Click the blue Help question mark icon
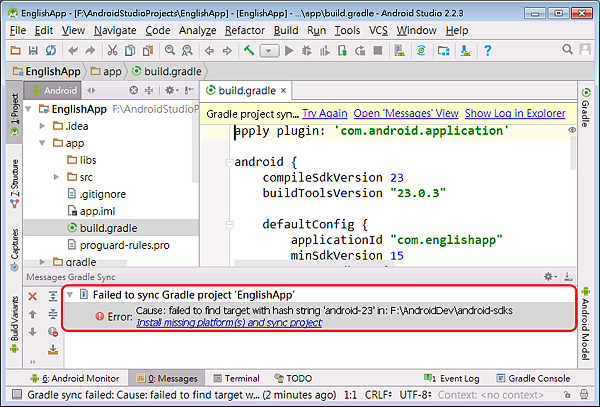This screenshot has height=407, width=600. click(x=488, y=50)
